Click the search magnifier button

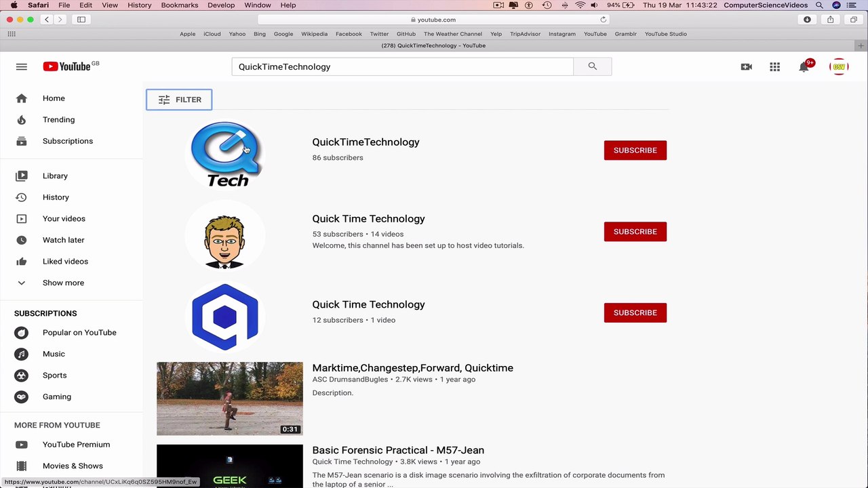593,66
